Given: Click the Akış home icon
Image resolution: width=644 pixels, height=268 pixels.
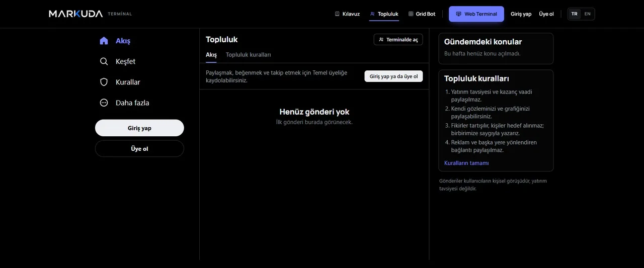Looking at the screenshot, I should coord(104,41).
